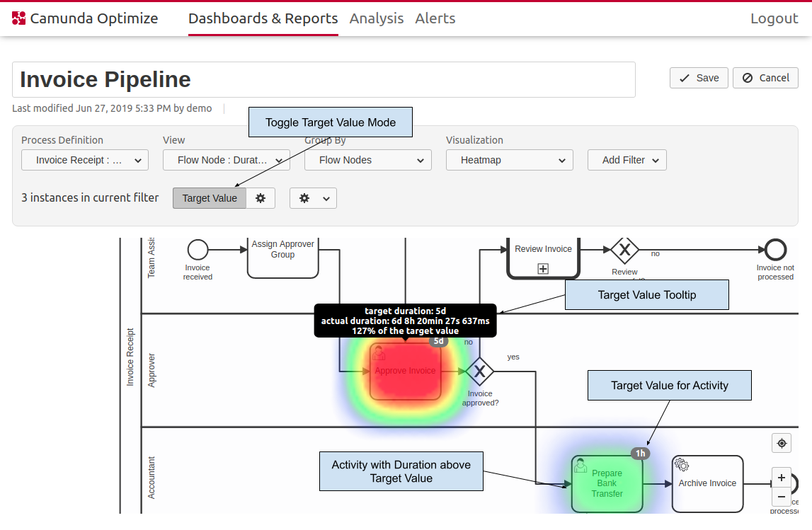This screenshot has width=812, height=530.
Task: Click the '3 instances in current filter' text
Action: [90, 197]
